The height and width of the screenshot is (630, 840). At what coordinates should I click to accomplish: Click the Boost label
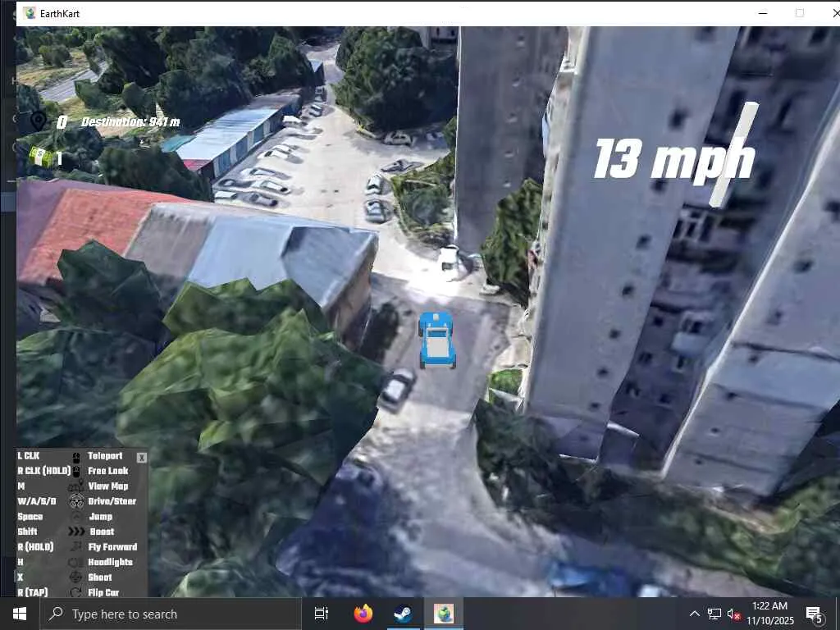(x=102, y=532)
